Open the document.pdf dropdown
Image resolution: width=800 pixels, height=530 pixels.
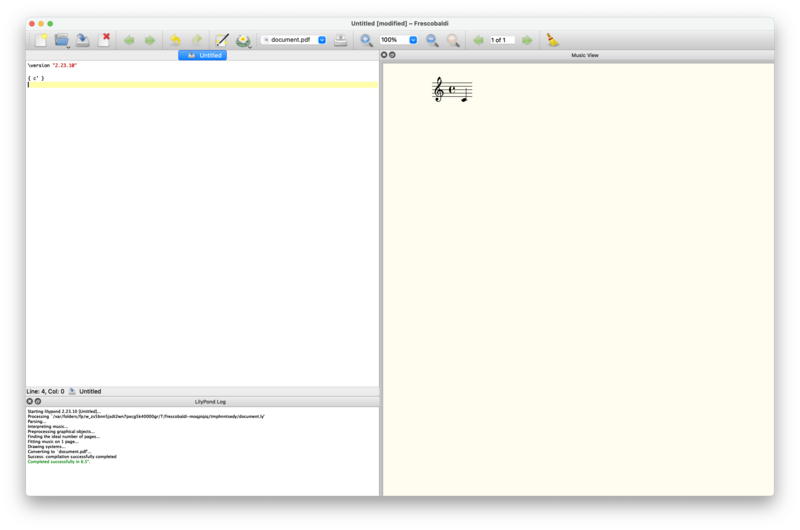[322, 40]
